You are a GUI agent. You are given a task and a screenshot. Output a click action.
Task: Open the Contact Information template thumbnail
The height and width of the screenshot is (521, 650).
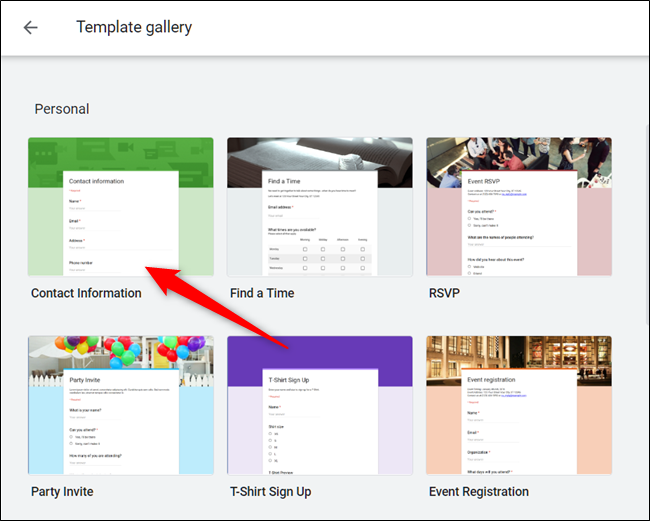[121, 207]
